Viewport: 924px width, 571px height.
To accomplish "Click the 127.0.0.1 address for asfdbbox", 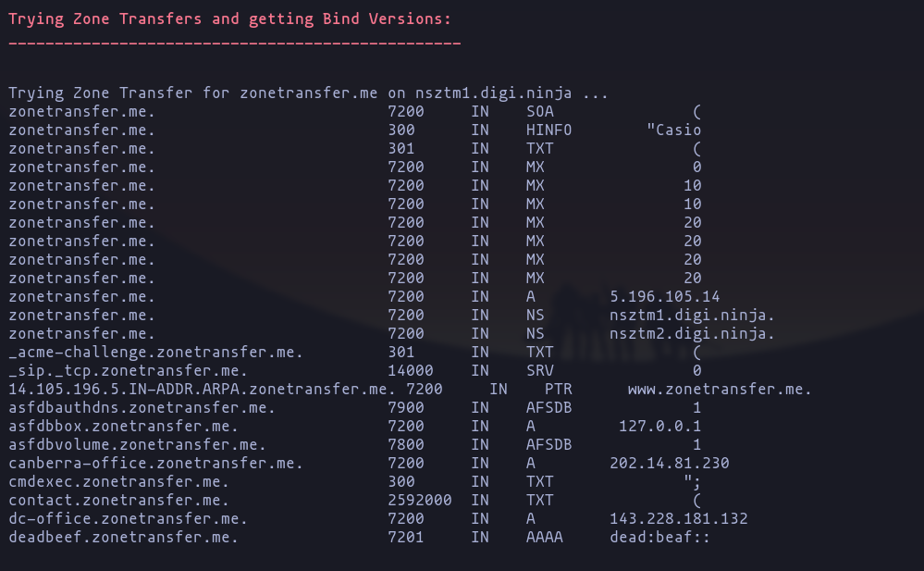I will point(659,426).
